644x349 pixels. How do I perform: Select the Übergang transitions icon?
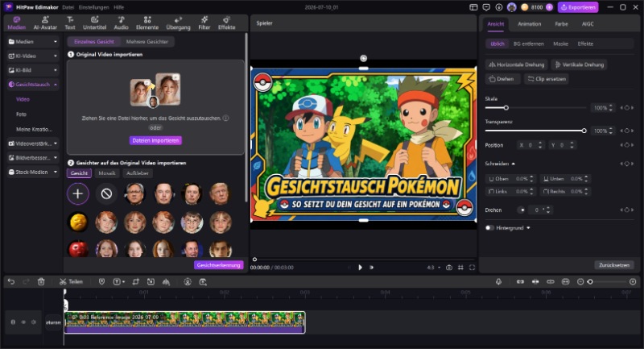pos(178,23)
